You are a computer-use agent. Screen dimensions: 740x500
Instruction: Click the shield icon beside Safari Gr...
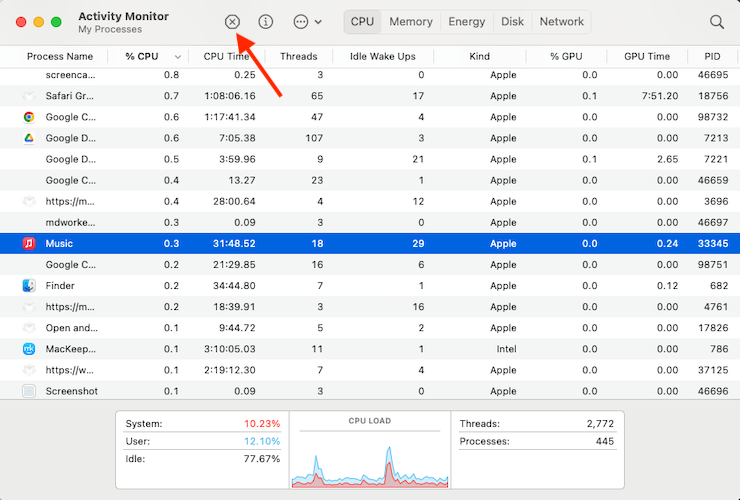click(29, 96)
